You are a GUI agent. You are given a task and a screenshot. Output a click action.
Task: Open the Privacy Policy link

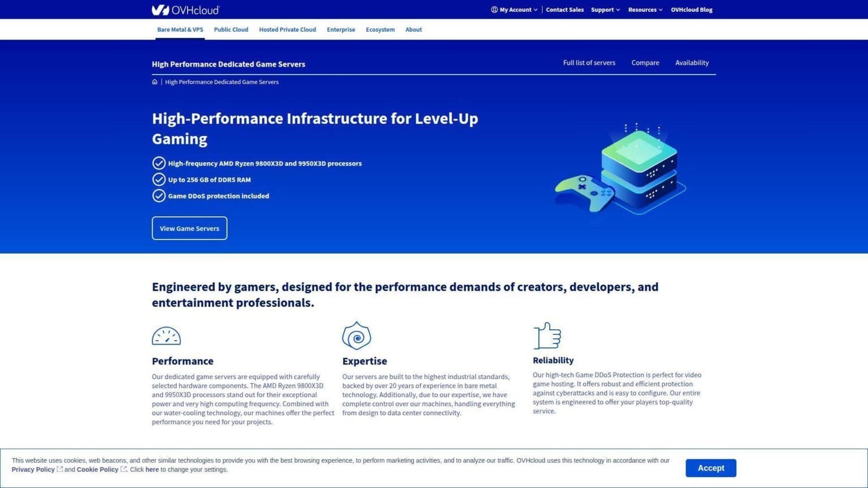tap(33, 469)
